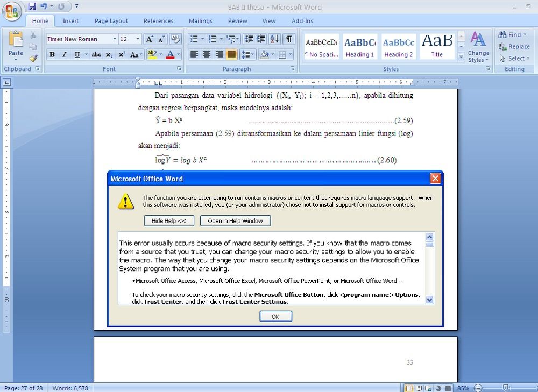This screenshot has width=538, height=392.
Task: Open the References tab
Action: 158,21
